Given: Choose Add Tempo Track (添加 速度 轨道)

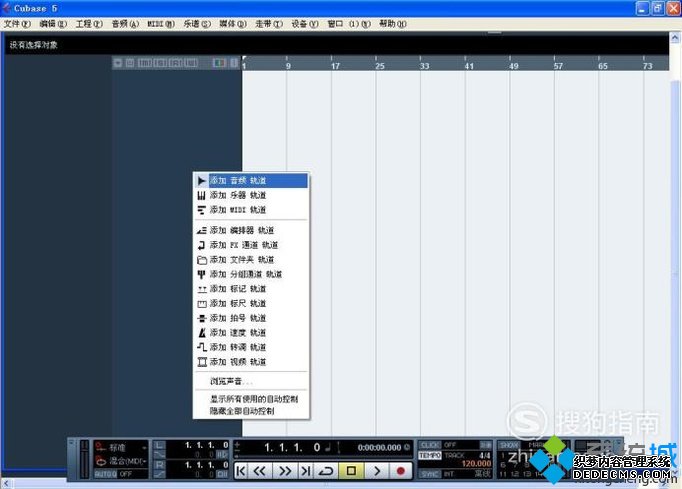Looking at the screenshot, I should point(251,332).
